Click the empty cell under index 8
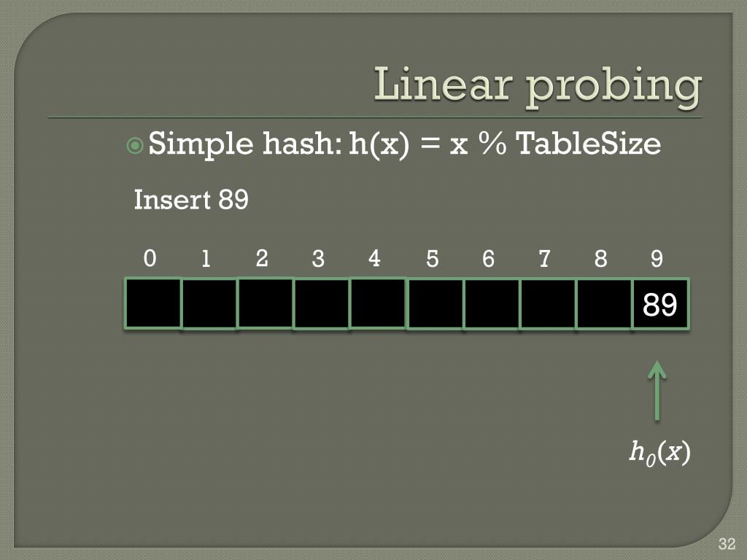The image size is (747, 560). pyautogui.click(x=604, y=304)
